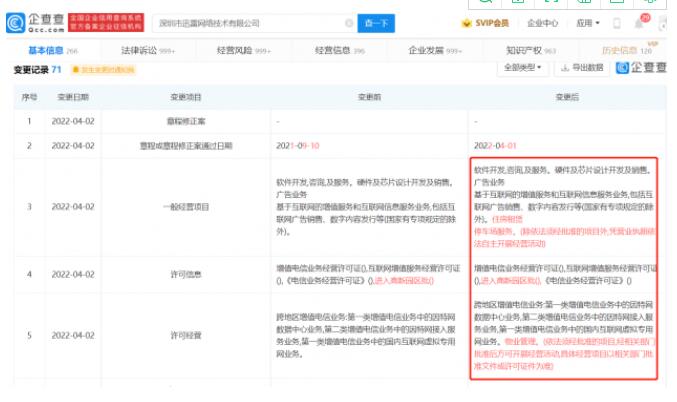Click red 进入清新园区批() in row 4 变更前
Viewport: 677px width, 402px height.
pos(404,281)
